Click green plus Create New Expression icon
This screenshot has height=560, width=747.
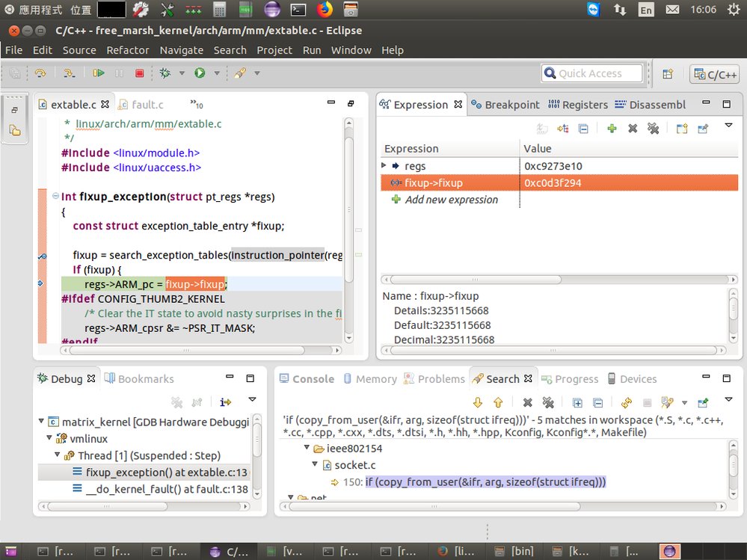(612, 128)
